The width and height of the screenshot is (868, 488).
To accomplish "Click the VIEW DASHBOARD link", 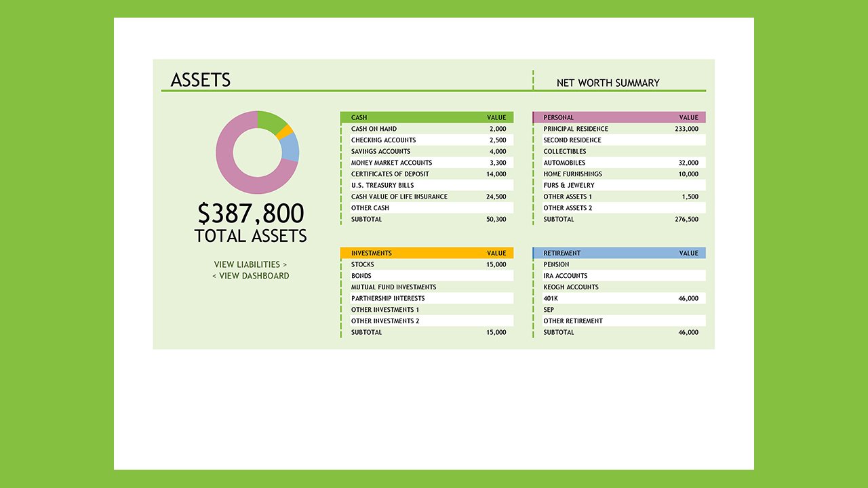I will 251,276.
